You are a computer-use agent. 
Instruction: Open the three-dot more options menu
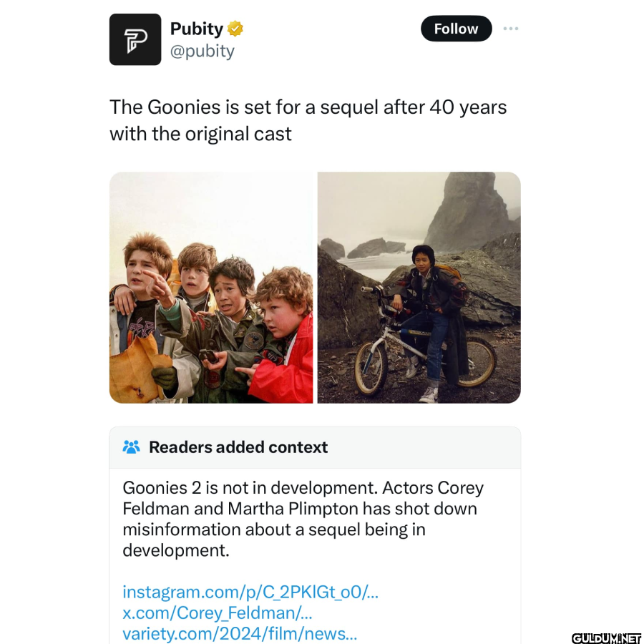click(x=510, y=29)
